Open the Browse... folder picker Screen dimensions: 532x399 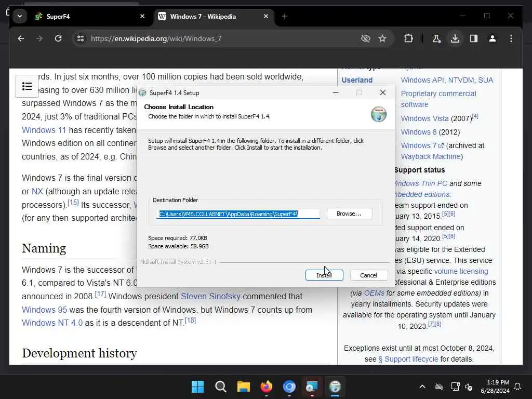click(x=349, y=214)
